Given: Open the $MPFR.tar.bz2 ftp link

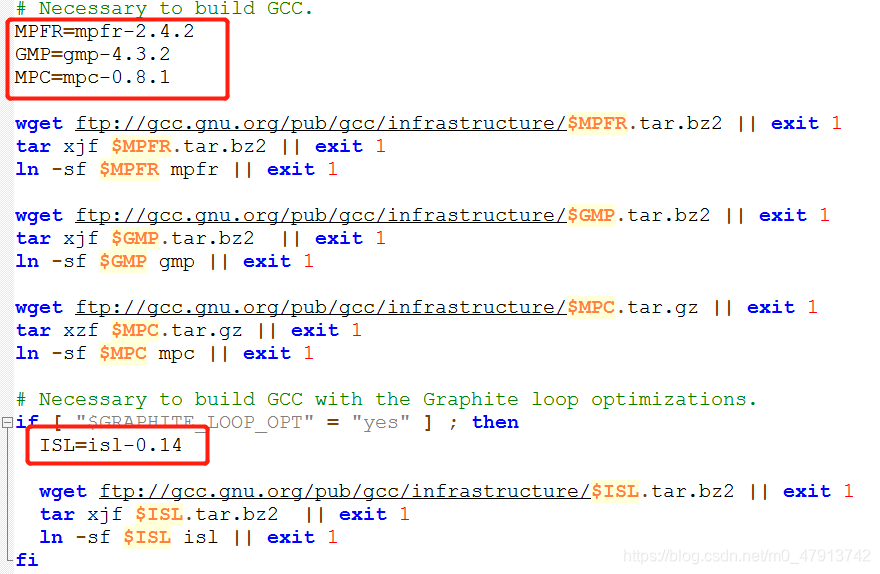Looking at the screenshot, I should (x=321, y=123).
